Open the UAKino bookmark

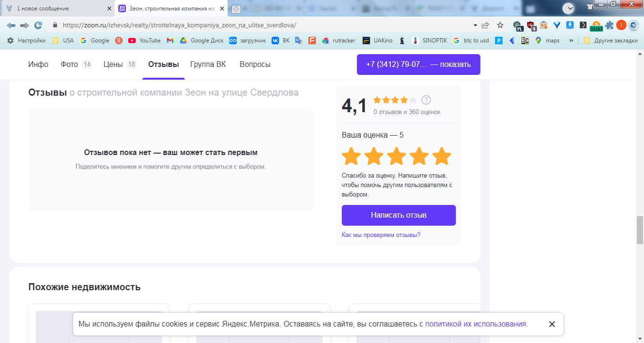tap(378, 41)
